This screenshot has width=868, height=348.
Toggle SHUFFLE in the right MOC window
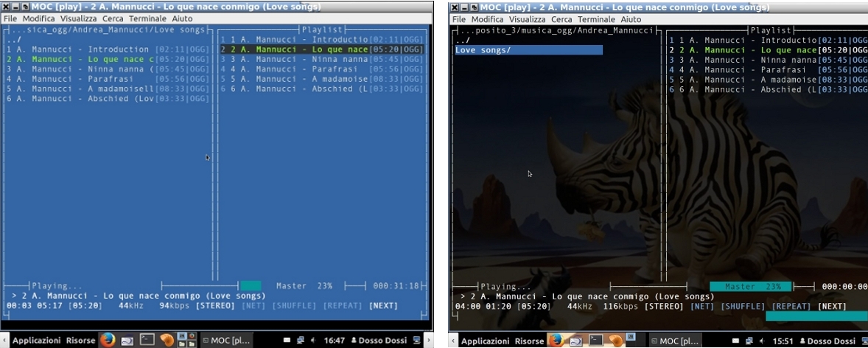[743, 307]
